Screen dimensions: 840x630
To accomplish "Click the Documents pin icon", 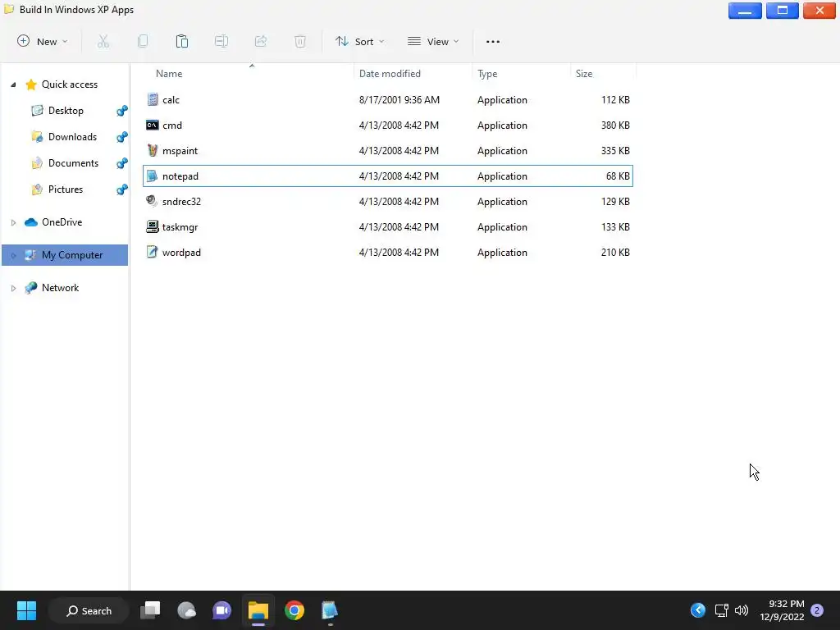I will (122, 163).
